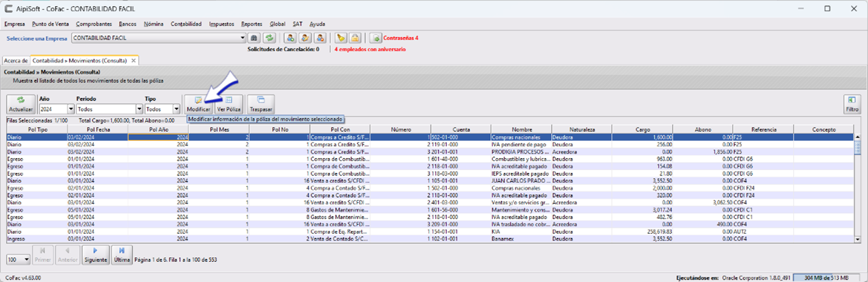Open the Filtro button

pyautogui.click(x=852, y=104)
